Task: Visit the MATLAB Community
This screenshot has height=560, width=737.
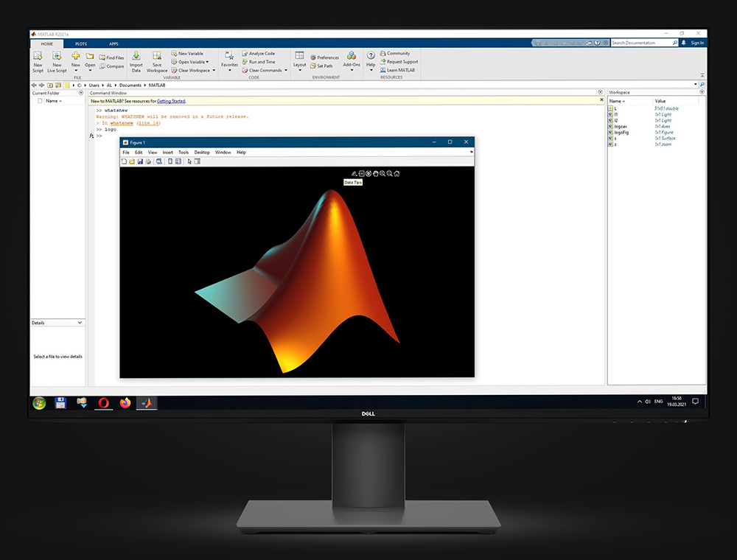Action: (395, 54)
